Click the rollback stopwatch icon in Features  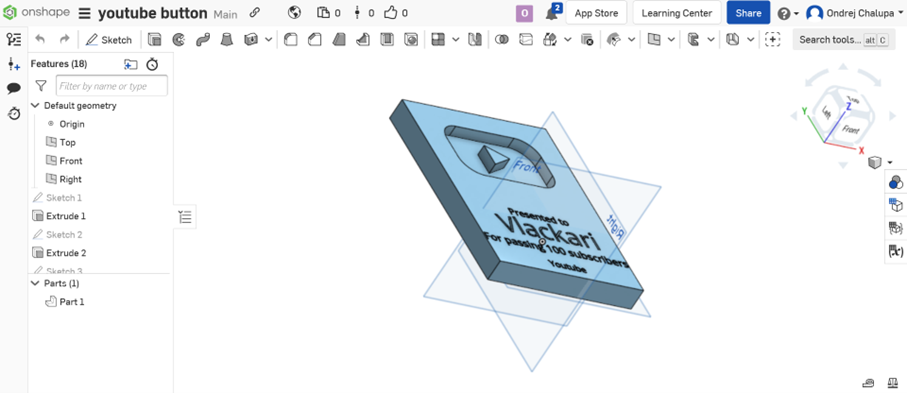152,64
